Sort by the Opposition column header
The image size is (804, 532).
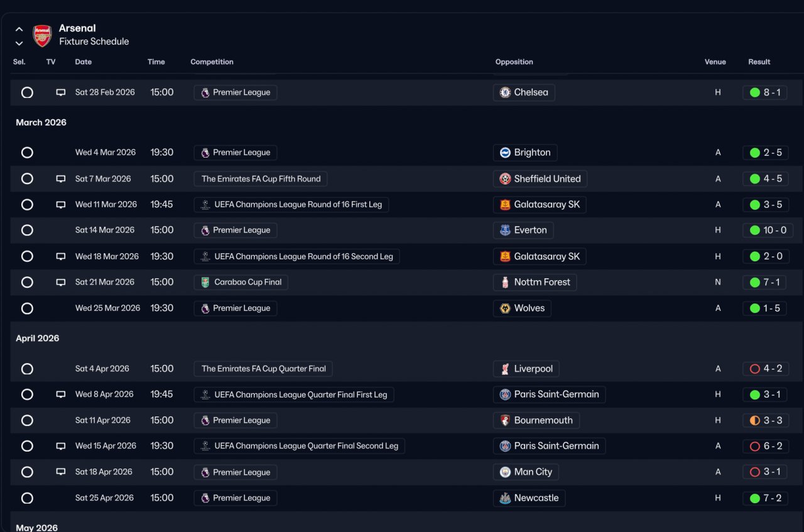(514, 62)
